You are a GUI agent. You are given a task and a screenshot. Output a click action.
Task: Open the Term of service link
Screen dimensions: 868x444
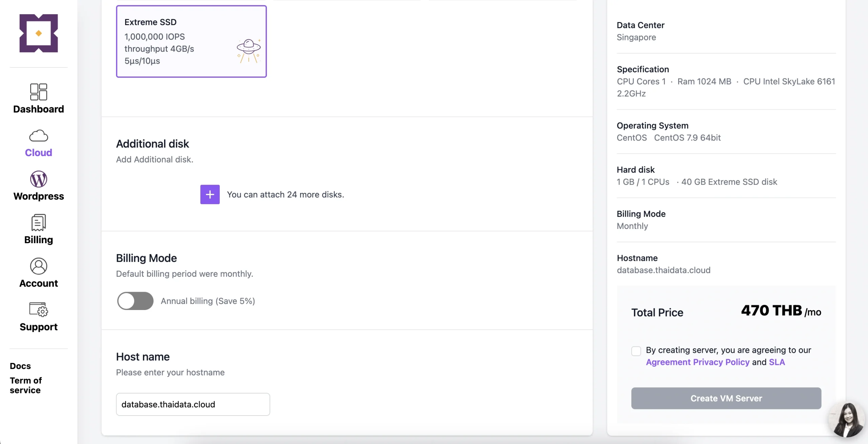tap(26, 385)
